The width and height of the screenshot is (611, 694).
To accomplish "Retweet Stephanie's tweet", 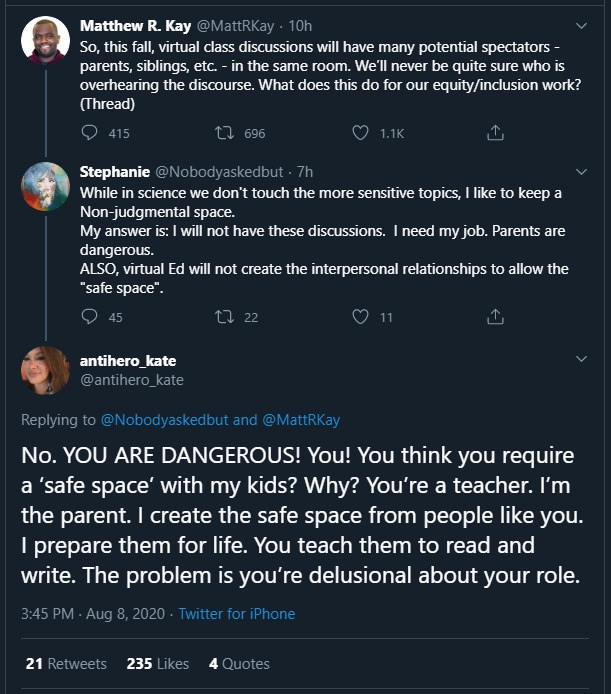I will (225, 317).
